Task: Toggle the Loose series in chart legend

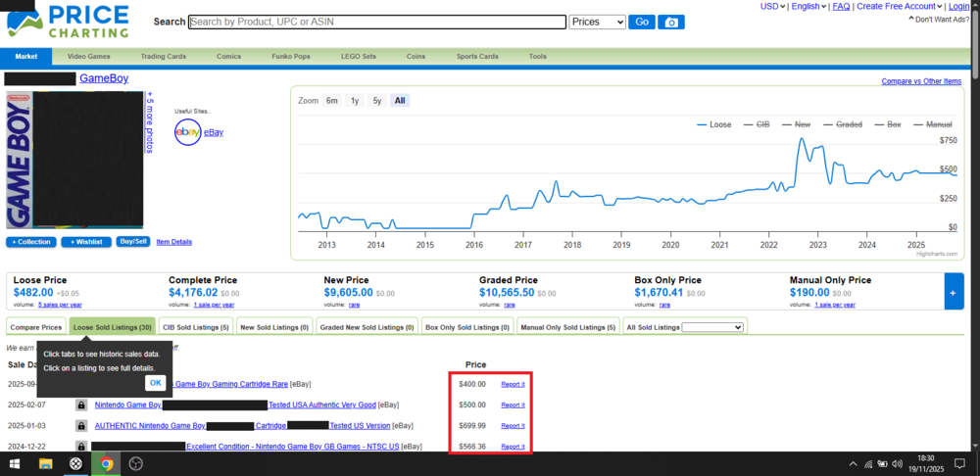Action: pos(713,124)
